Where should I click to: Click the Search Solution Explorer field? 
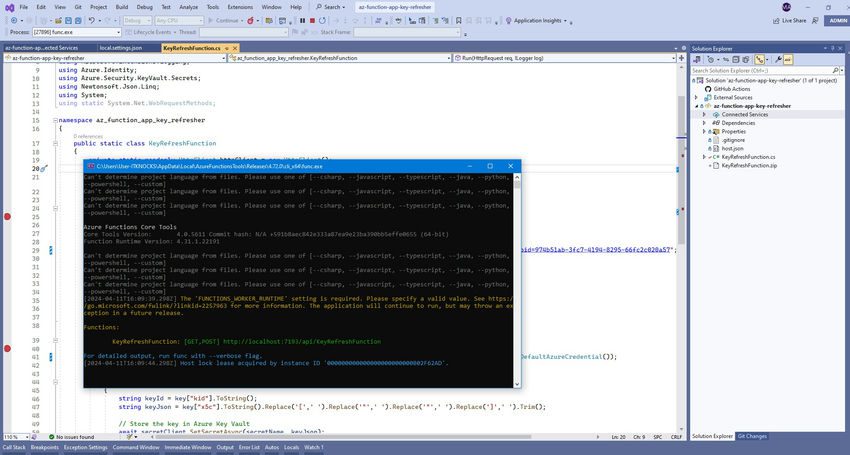pos(762,71)
